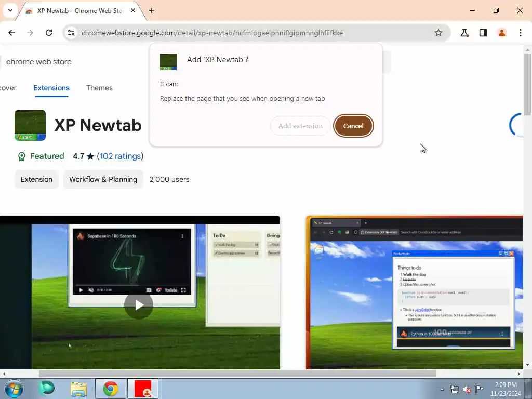Screen dimensions: 532x399
Task: Click the 4.7 star rating
Action: point(84,156)
